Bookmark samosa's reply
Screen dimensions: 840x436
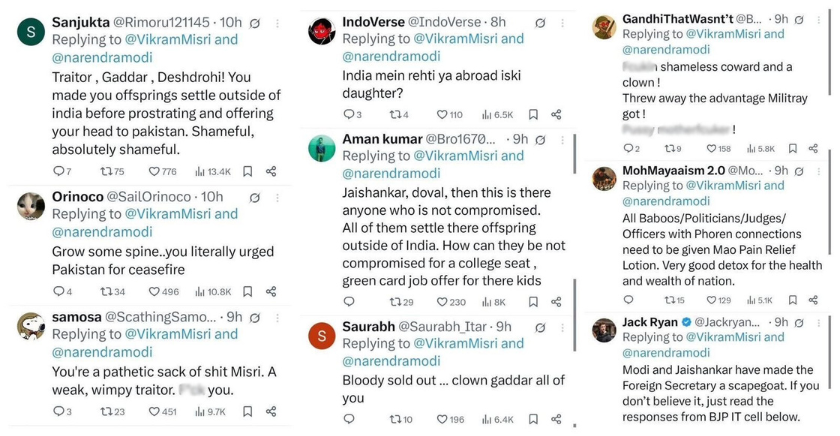(x=248, y=411)
